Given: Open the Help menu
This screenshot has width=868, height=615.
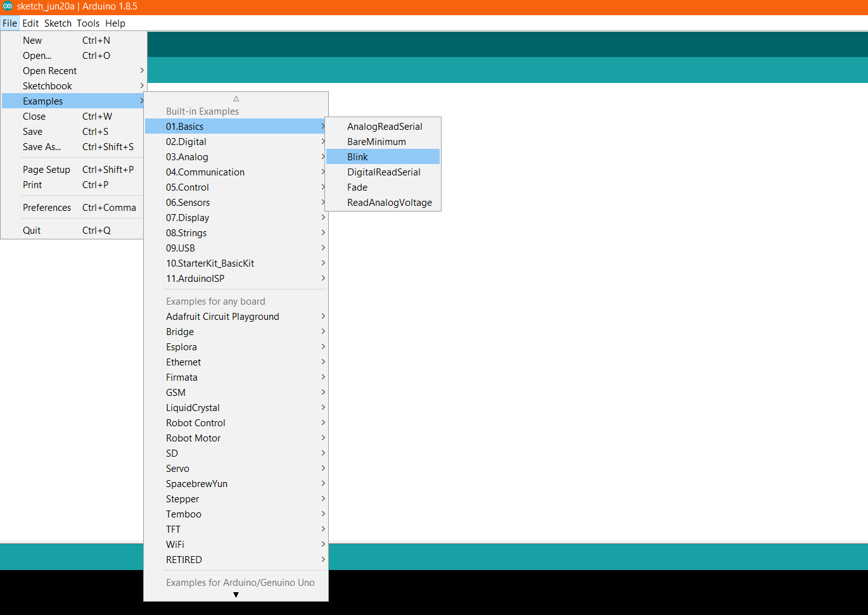Looking at the screenshot, I should [x=115, y=23].
